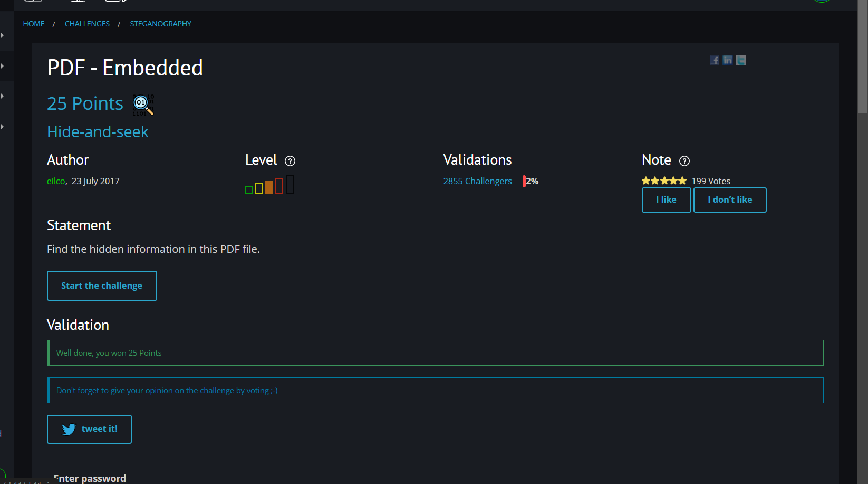Click the steganography magnifier category icon
The image size is (868, 484).
143,105
